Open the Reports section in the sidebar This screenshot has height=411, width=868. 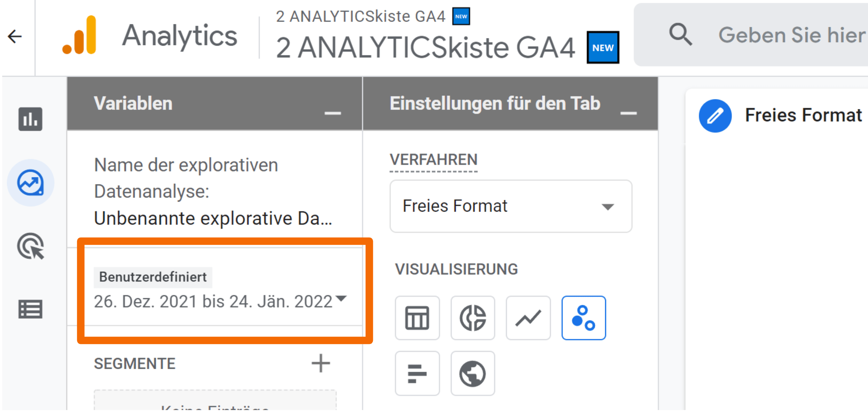[31, 119]
